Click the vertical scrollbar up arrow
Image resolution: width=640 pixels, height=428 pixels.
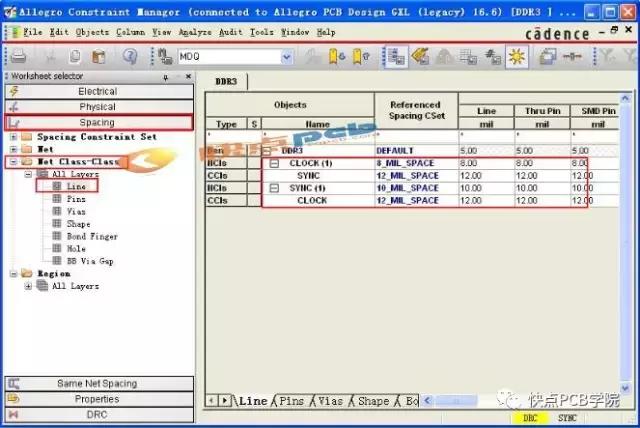[x=625, y=98]
